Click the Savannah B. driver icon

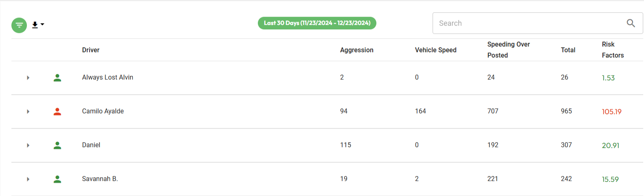(57, 179)
